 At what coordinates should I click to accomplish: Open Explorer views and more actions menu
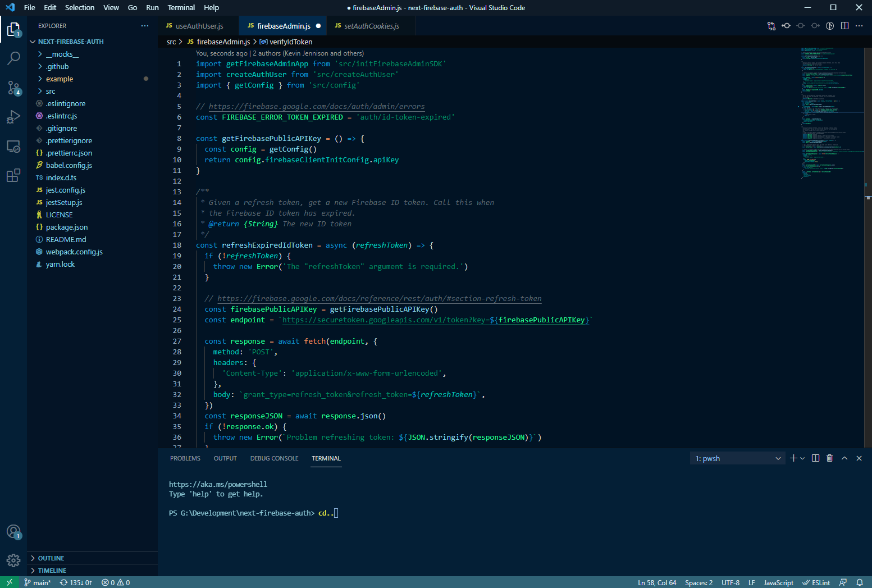[145, 26]
